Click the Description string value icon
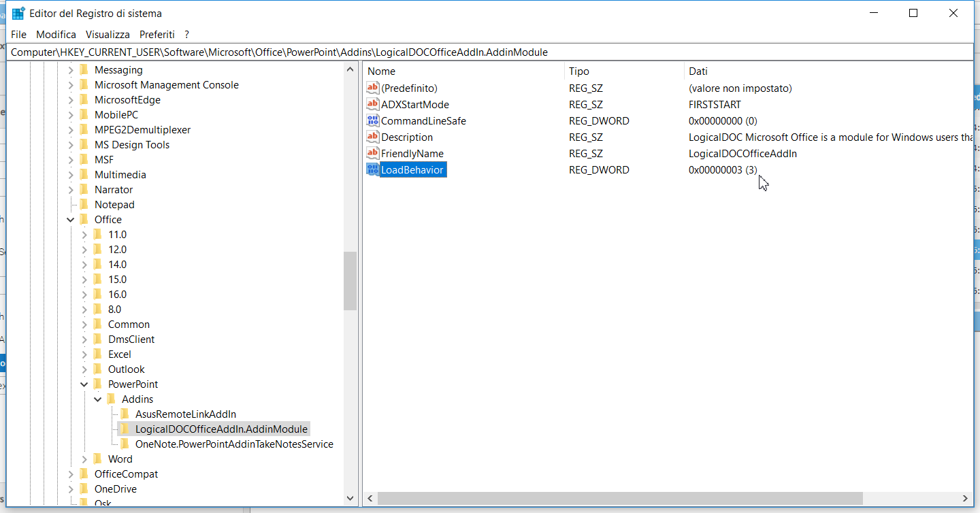The image size is (980, 513). tap(372, 137)
